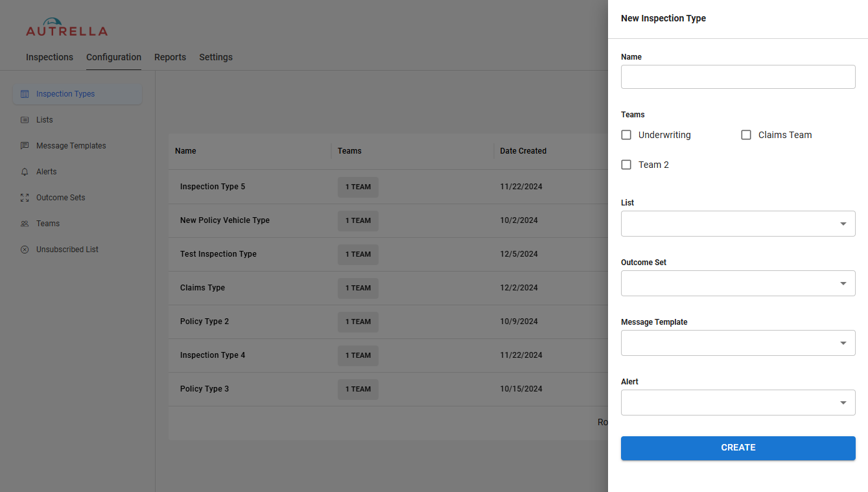
Task: Click the 1 TEAM badge for Policy Type 2
Action: coord(358,322)
